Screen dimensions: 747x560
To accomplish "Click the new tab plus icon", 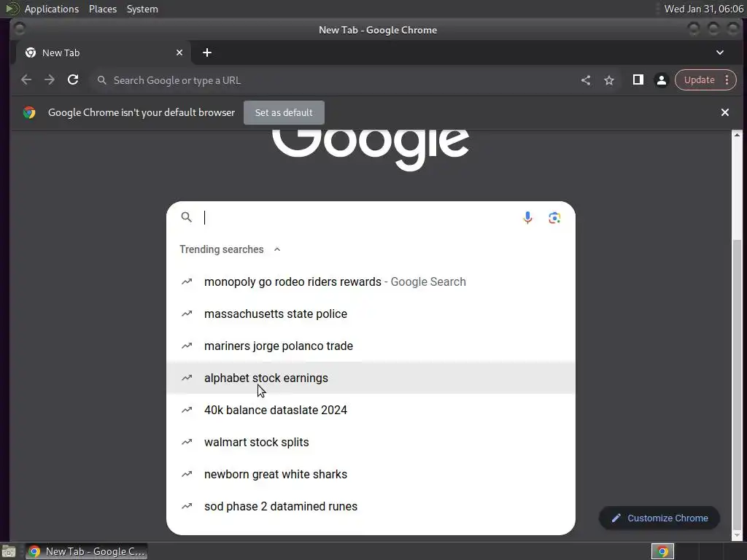I will (x=206, y=52).
